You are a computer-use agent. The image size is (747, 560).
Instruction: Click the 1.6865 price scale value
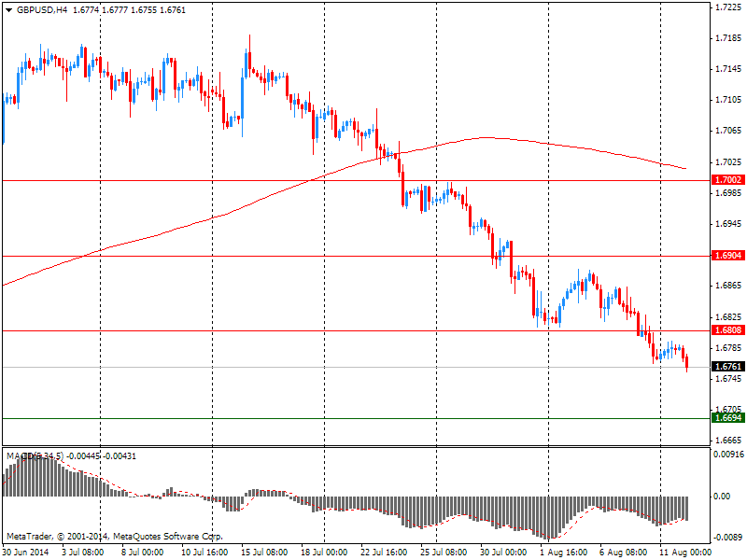(729, 286)
